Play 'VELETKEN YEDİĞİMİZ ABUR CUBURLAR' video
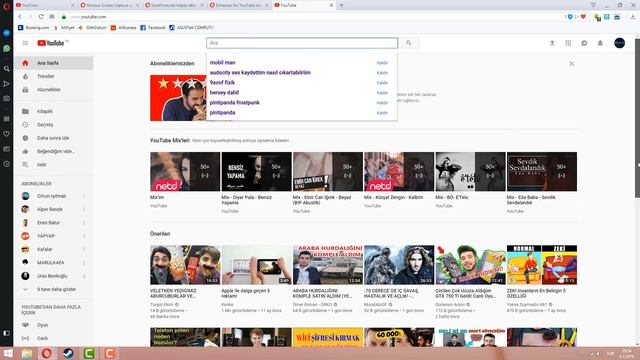The image size is (640, 360). (185, 265)
